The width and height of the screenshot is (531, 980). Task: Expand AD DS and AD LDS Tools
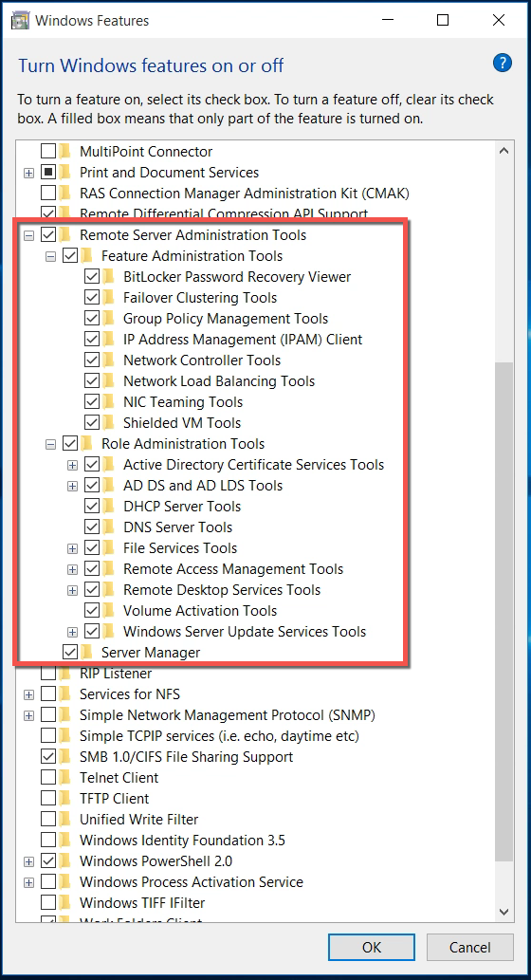click(72, 486)
